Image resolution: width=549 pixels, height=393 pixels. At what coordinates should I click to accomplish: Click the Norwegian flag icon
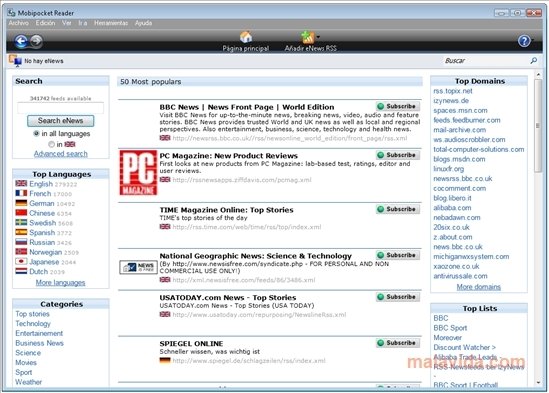(21, 251)
